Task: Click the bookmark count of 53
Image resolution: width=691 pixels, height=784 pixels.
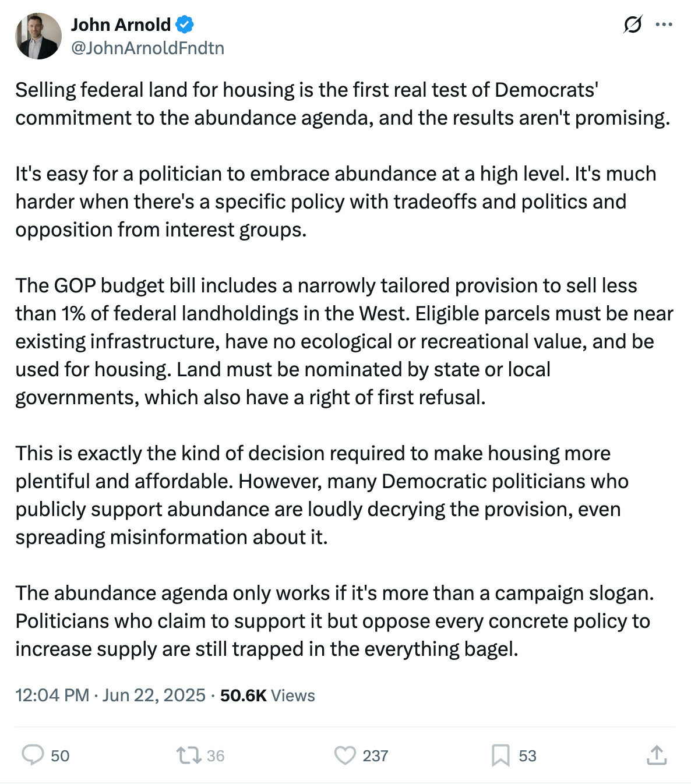Action: coord(527,756)
